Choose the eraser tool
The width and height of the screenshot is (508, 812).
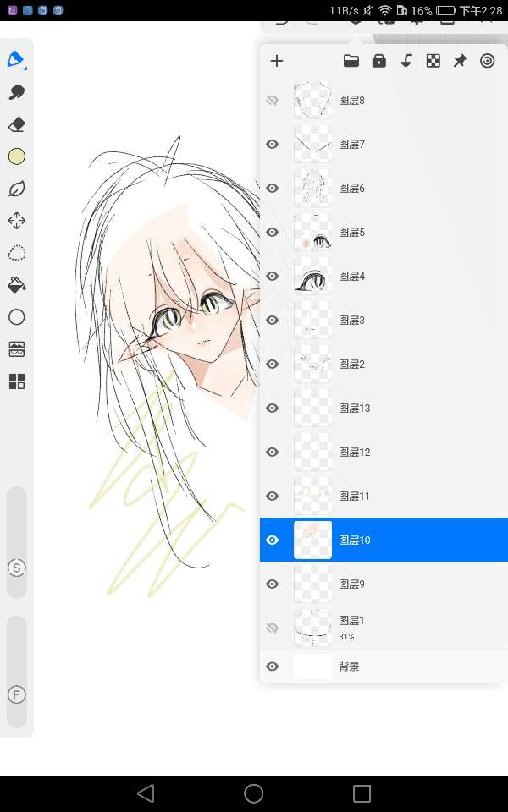tap(16, 124)
